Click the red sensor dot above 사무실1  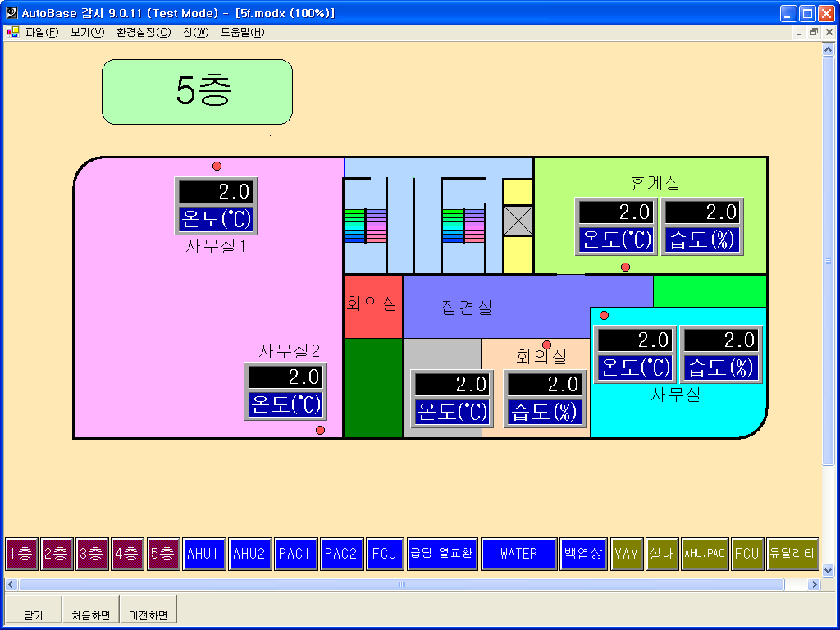click(x=217, y=167)
